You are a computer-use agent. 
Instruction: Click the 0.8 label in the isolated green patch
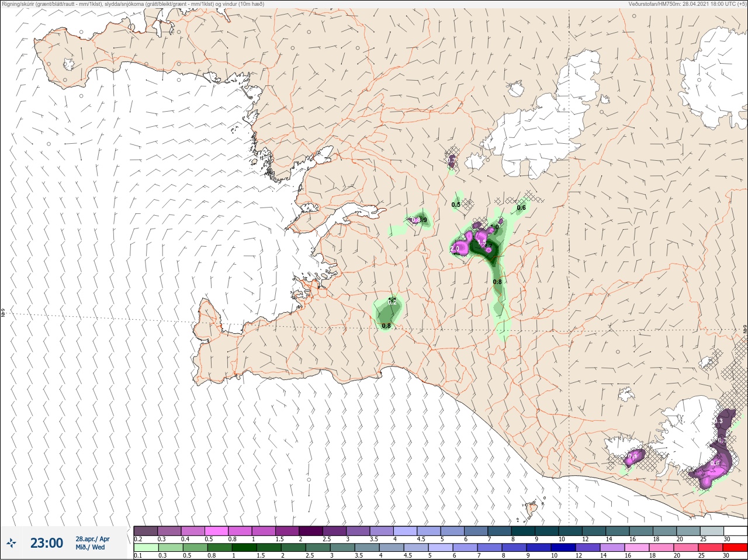[386, 326]
